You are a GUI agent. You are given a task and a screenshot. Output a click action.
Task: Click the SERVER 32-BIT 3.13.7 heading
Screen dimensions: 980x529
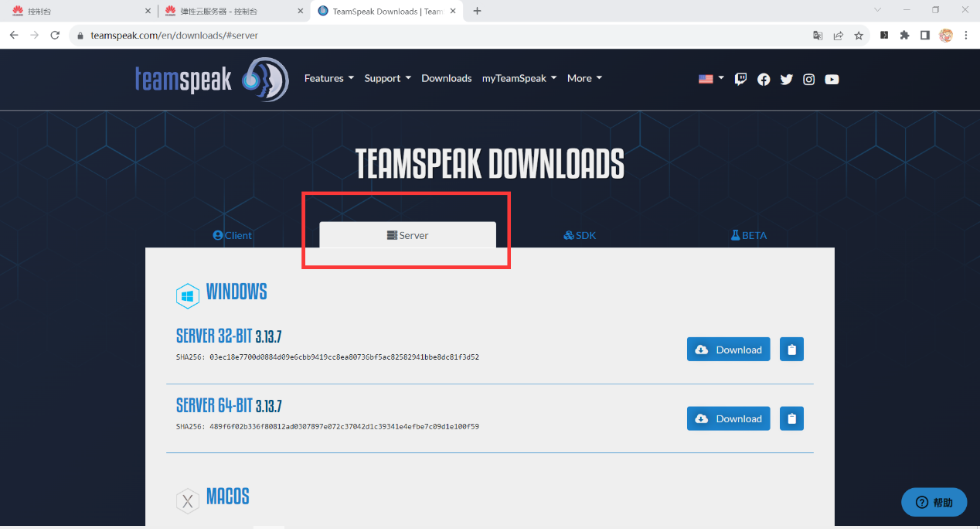[229, 336]
